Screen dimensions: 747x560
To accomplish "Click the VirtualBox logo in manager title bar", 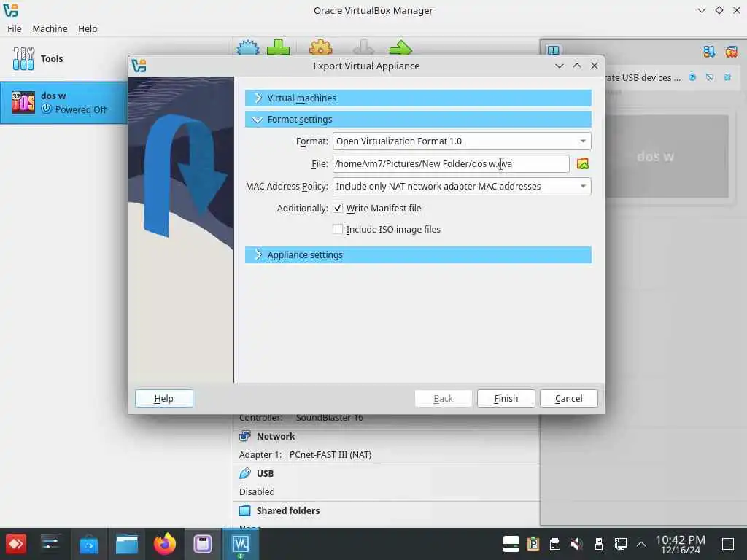I will point(10,10).
